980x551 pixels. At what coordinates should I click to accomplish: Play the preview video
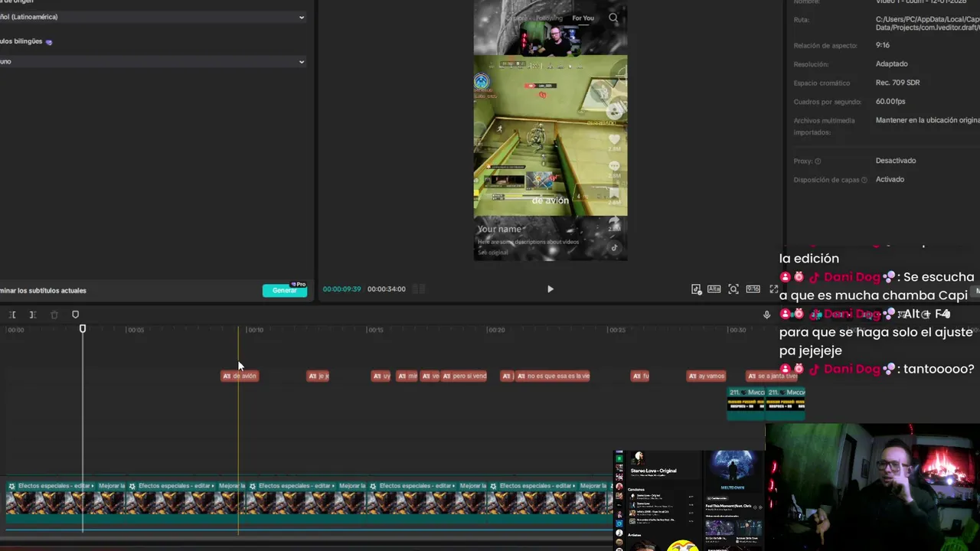click(x=550, y=289)
